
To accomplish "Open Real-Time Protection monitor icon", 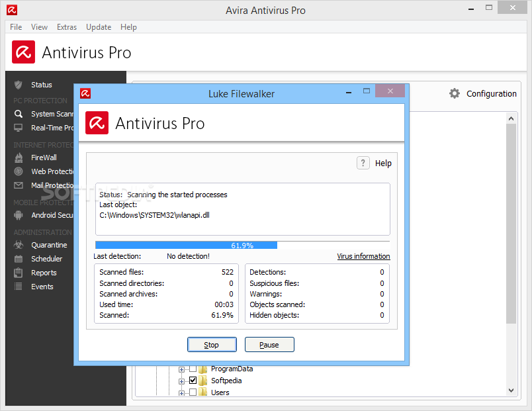I will pos(19,128).
